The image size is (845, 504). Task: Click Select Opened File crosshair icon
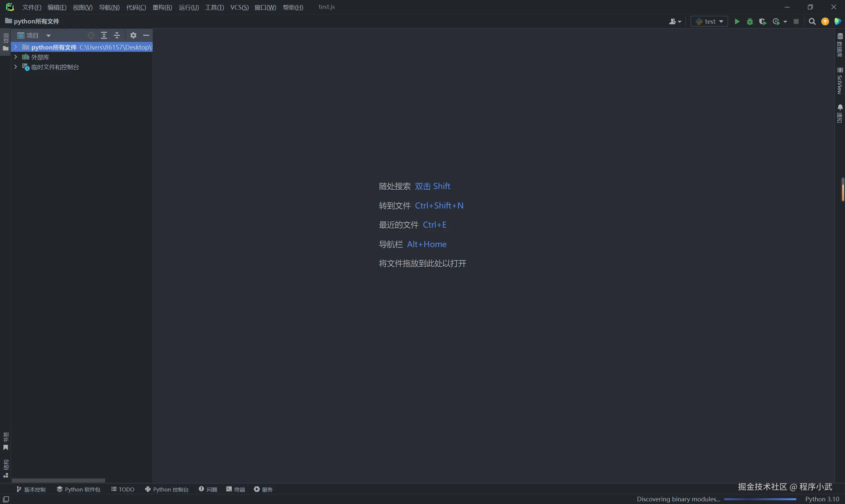[91, 35]
